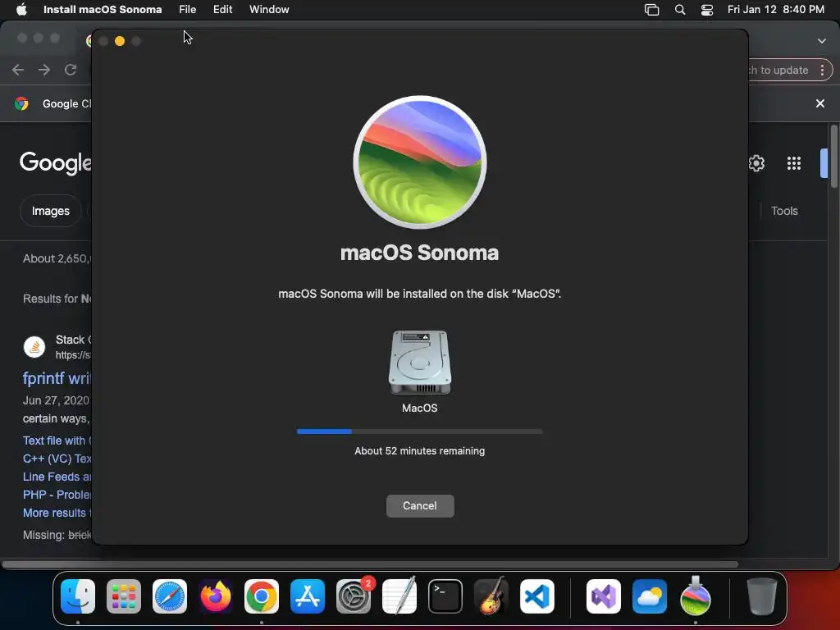Image resolution: width=840 pixels, height=630 pixels.
Task: Click the Chrome logo in notification bar
Action: pyautogui.click(x=21, y=103)
